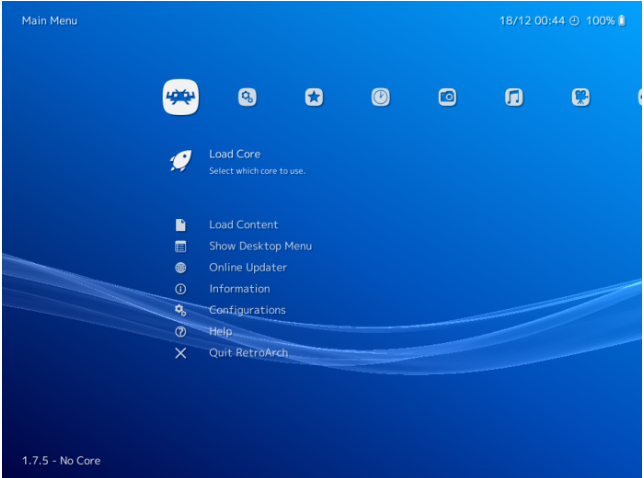Click the gears icon beside Configurations
This screenshot has width=644, height=478.
(181, 310)
